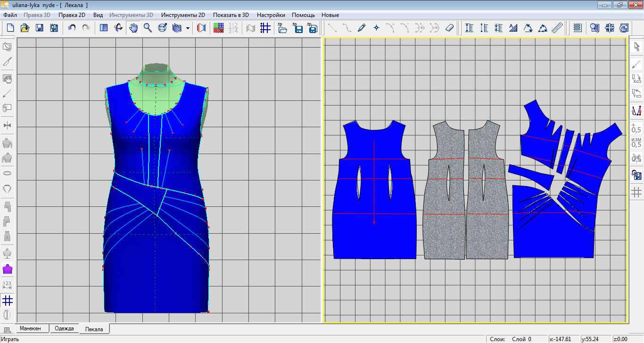Screen dimensions: 644x343
Task: Select the purple mannequin torso icon
Action: [x=7, y=269]
